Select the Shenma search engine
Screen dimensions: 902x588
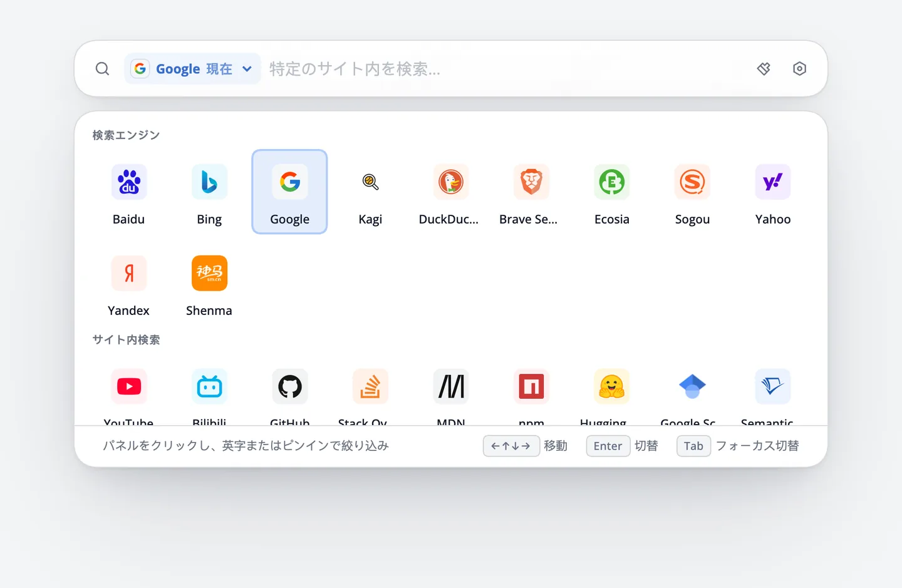(x=209, y=283)
